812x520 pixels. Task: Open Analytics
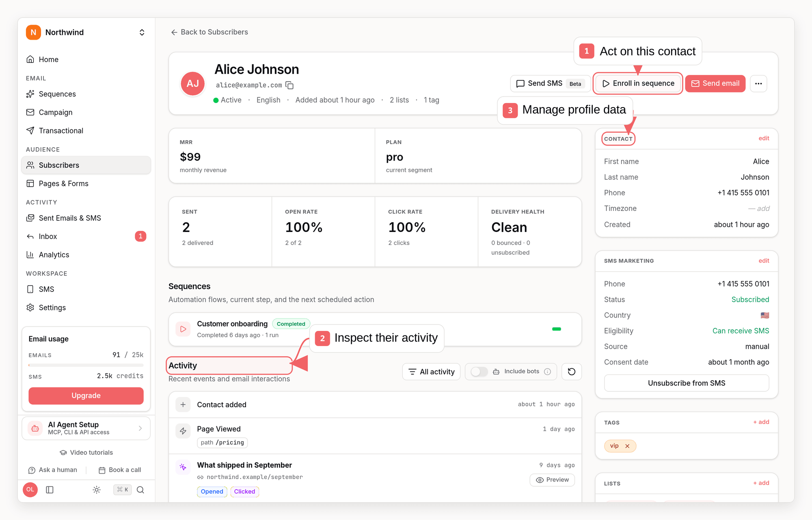(86, 255)
